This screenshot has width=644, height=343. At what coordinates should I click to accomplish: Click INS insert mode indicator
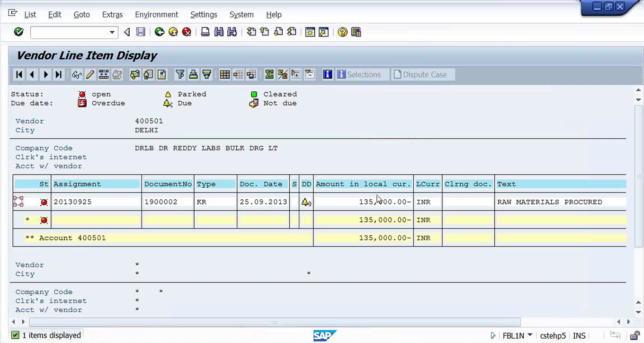579,335
